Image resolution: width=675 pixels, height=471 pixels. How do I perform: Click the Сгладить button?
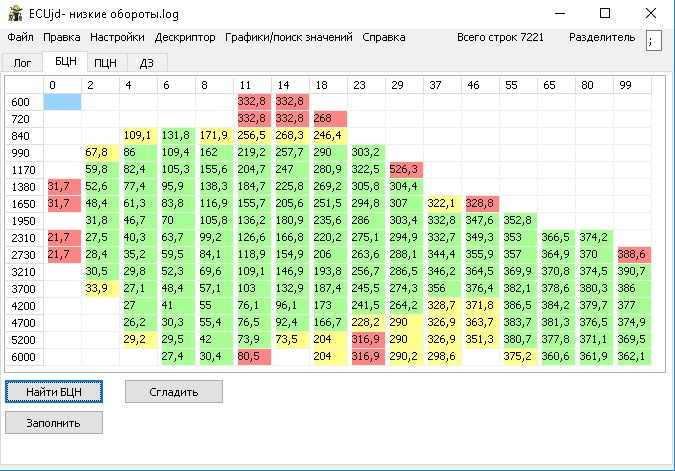click(174, 392)
